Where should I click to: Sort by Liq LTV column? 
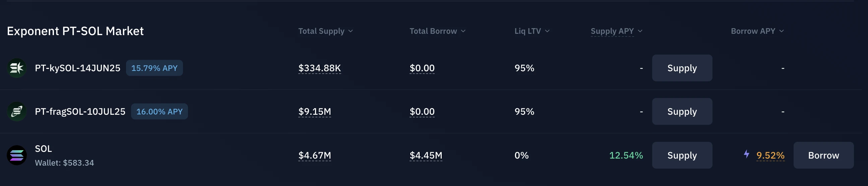[x=532, y=31]
